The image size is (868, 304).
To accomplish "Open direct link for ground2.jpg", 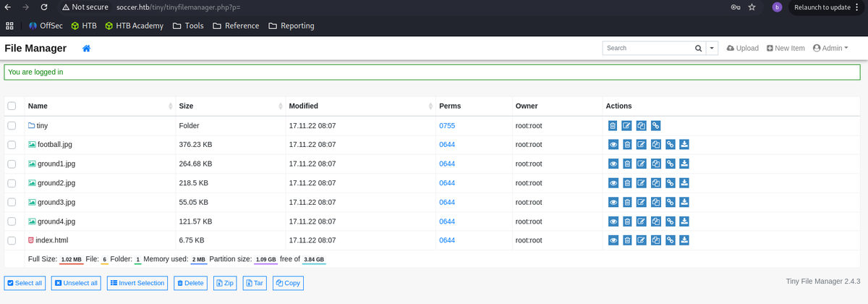I will pos(671,183).
